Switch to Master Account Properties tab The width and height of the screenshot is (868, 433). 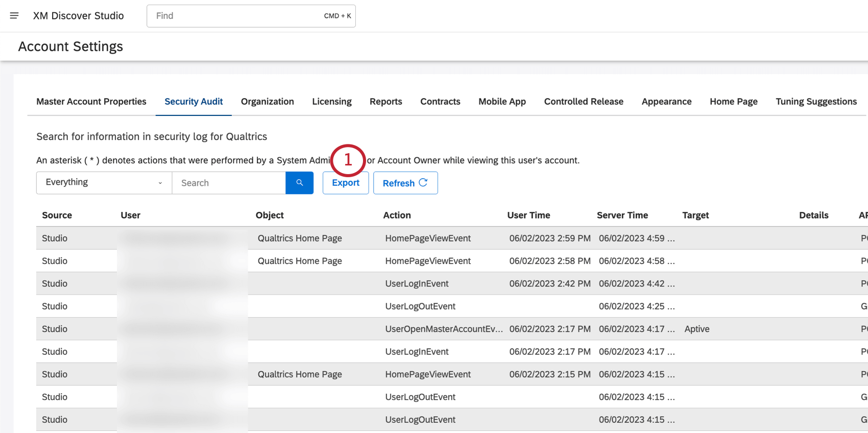click(91, 102)
